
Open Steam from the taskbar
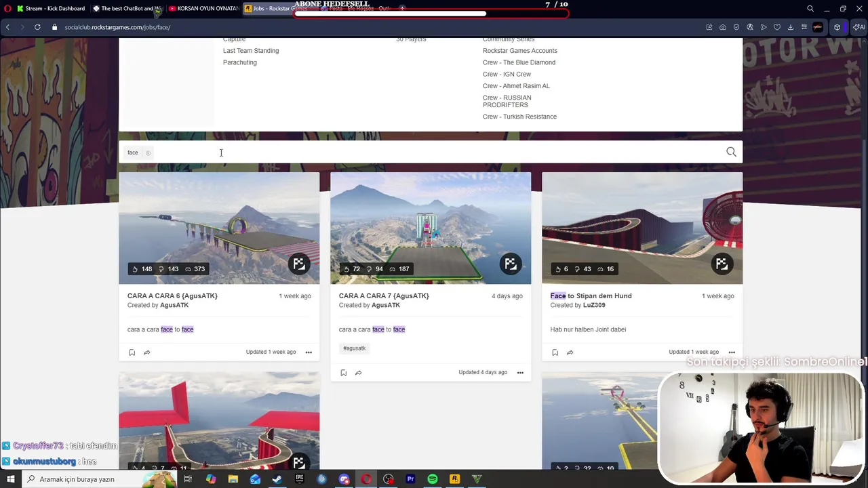277,479
